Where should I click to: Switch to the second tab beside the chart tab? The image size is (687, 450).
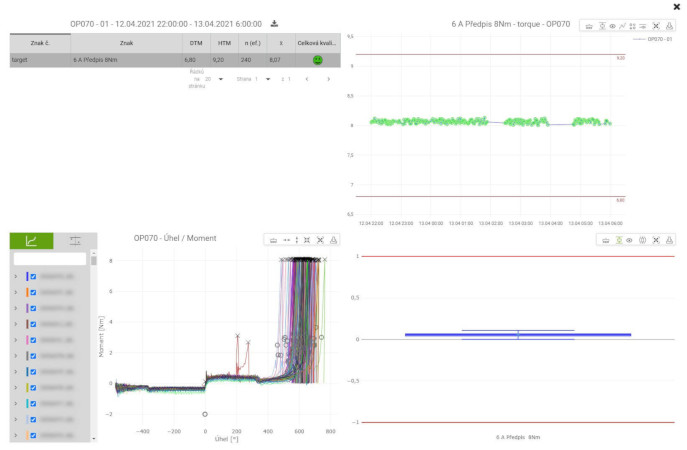point(75,240)
